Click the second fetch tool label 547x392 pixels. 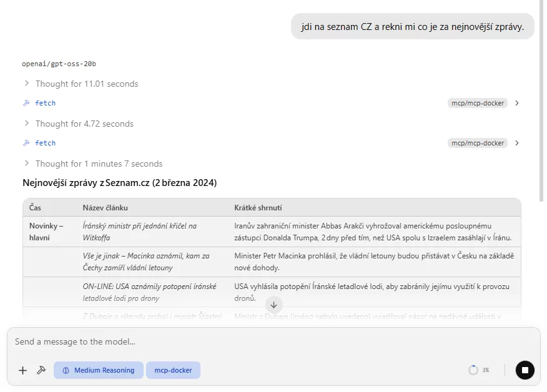45,143
